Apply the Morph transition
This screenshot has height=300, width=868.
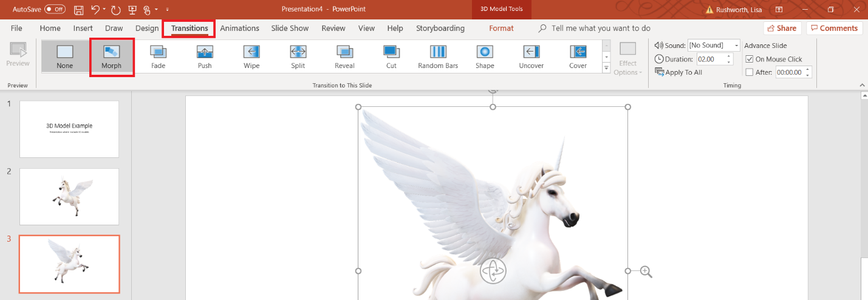pyautogui.click(x=112, y=56)
